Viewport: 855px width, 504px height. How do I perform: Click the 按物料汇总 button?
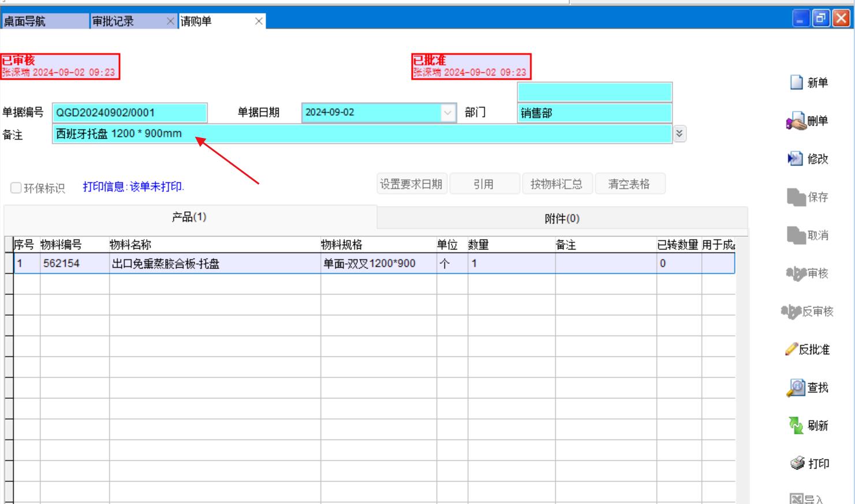tap(556, 184)
